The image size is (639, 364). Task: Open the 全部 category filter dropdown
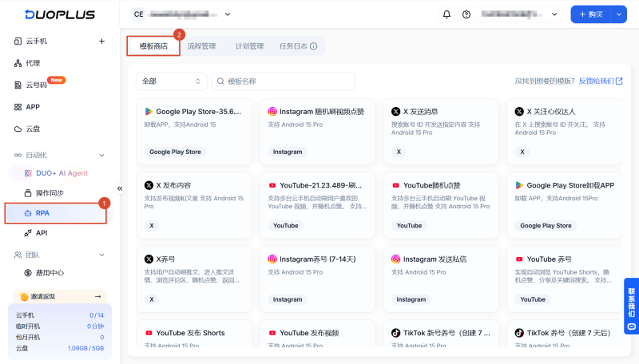click(x=171, y=81)
